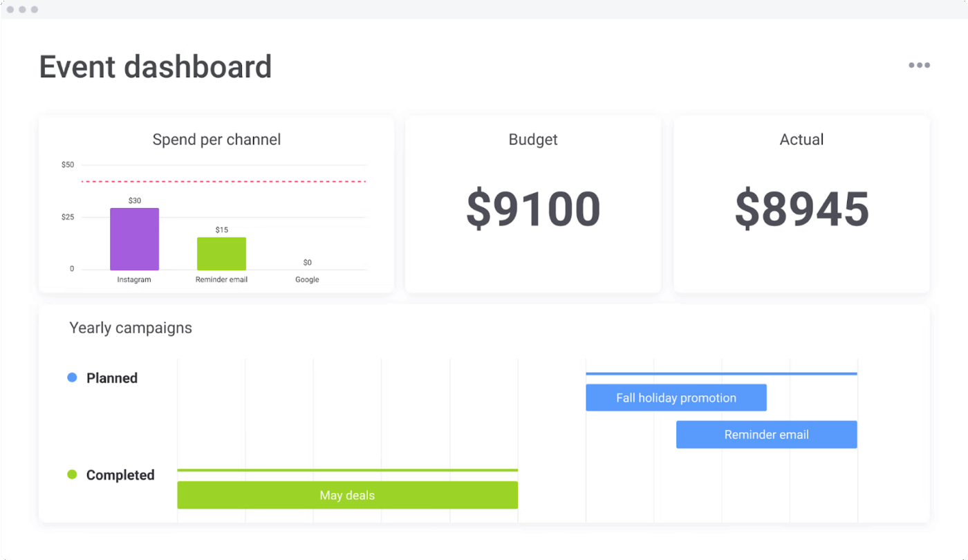The height and width of the screenshot is (560, 968).
Task: Open the Reminder email campaign bar
Action: coord(766,435)
